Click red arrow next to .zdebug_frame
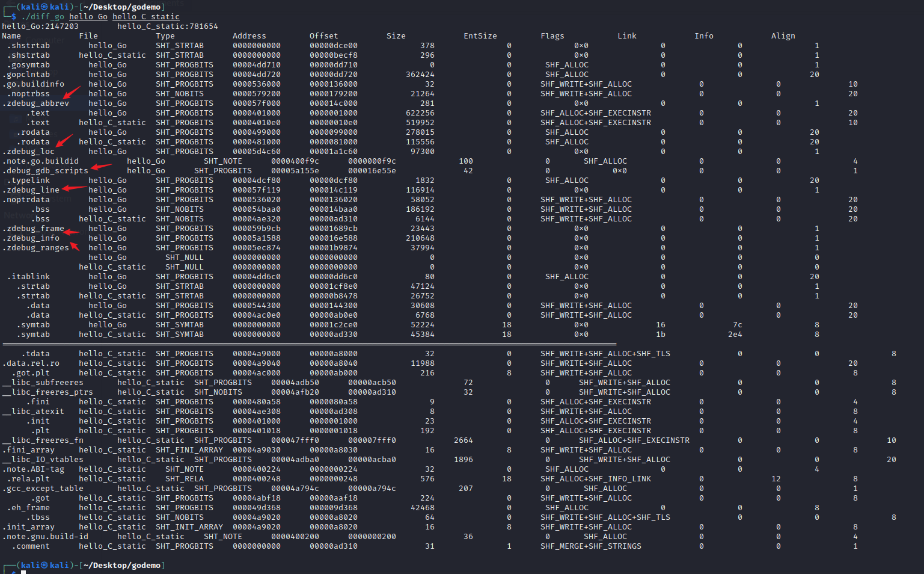Image resolution: width=924 pixels, height=574 pixels. point(72,232)
